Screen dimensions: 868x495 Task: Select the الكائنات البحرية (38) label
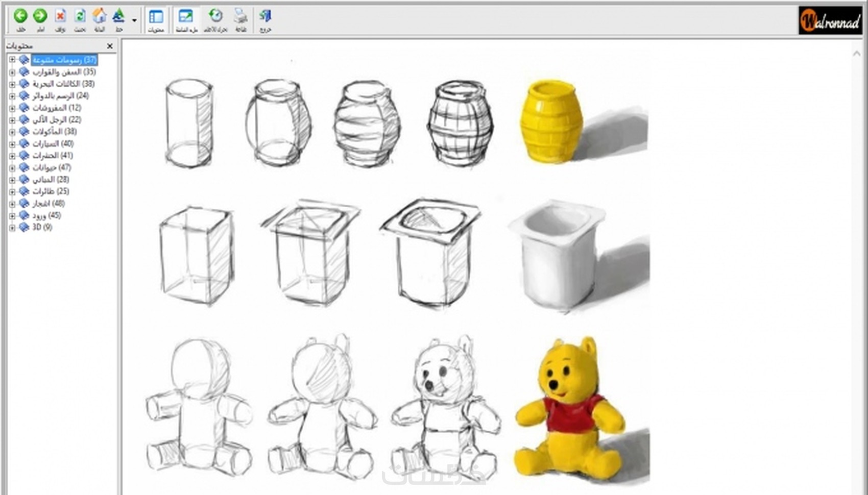[63, 84]
